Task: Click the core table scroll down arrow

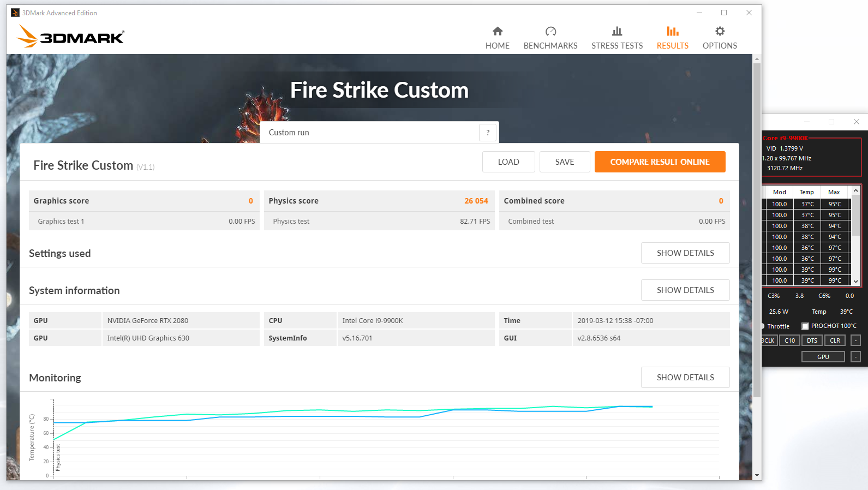Action: 856,282
